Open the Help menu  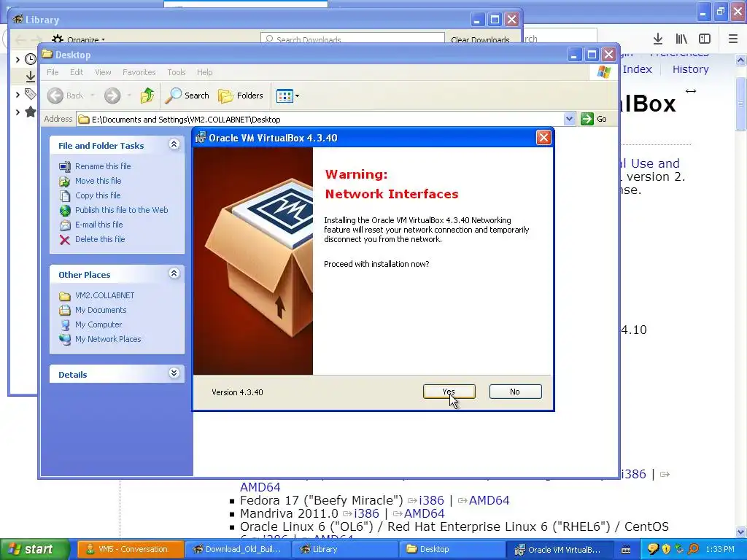[x=205, y=72]
